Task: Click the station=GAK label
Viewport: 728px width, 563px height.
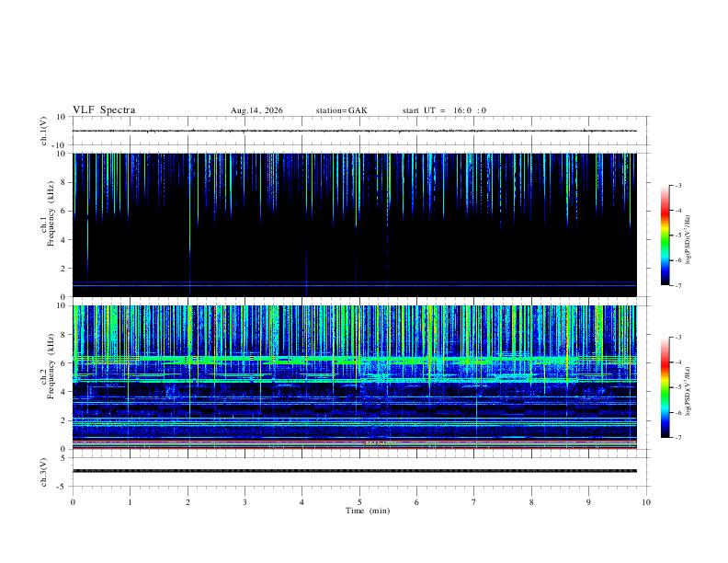Action: click(x=341, y=110)
